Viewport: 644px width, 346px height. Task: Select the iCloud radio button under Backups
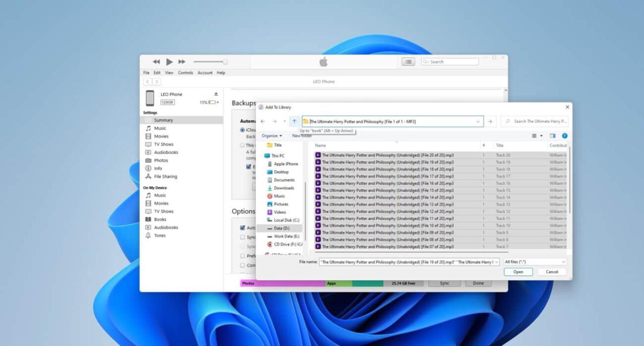pyautogui.click(x=243, y=130)
